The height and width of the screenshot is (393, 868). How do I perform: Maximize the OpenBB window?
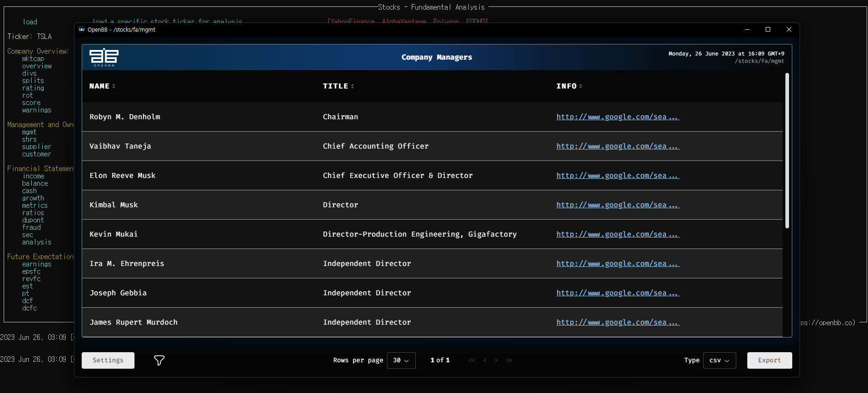pyautogui.click(x=768, y=29)
